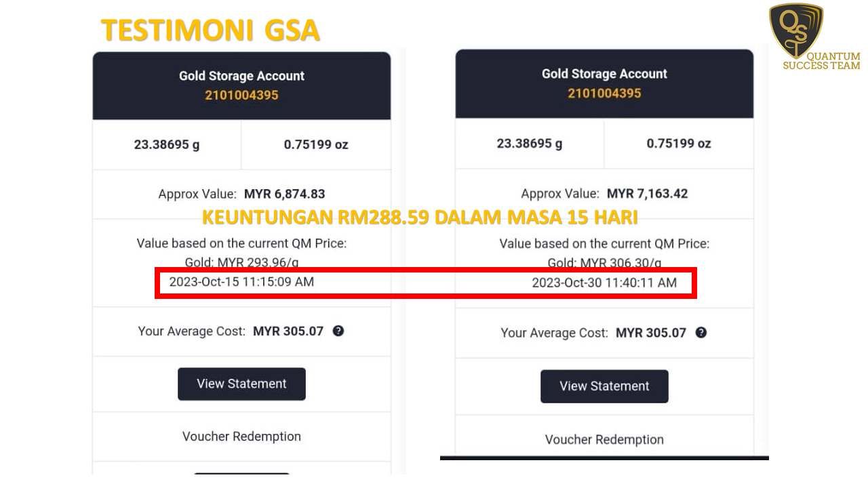Screen dimensions: 868x488
Task: Click the 2023-Oct-30 11:40:11 AM timestamp
Action: pos(604,283)
